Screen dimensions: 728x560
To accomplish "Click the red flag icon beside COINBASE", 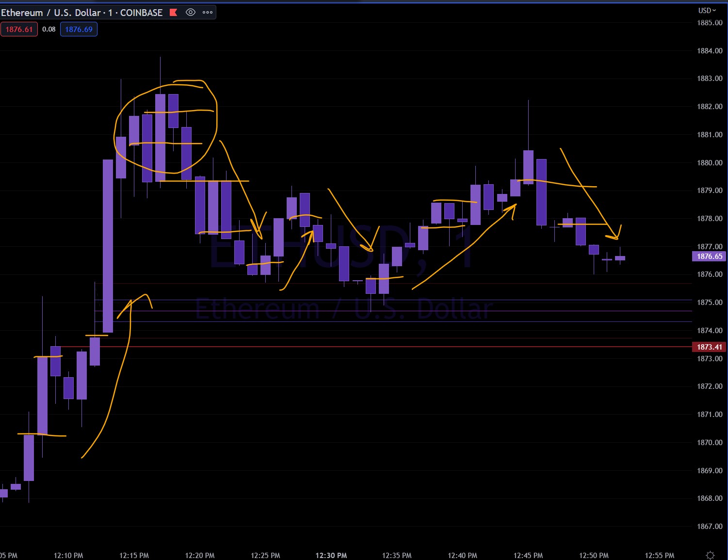I will 173,13.
